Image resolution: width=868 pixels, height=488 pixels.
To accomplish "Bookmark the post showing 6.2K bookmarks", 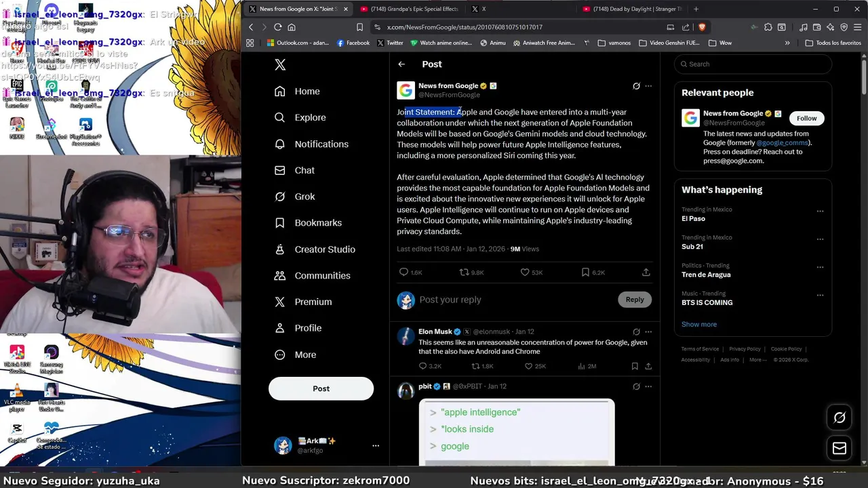I will (585, 272).
